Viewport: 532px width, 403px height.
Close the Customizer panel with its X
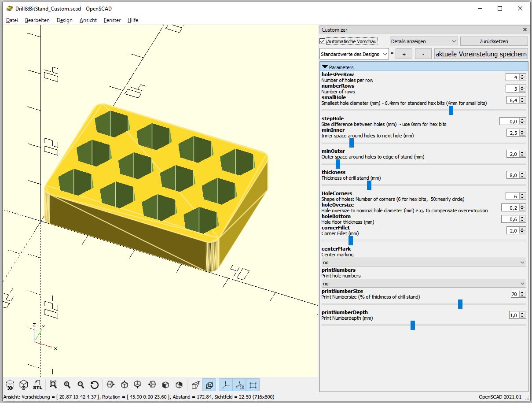coord(525,30)
